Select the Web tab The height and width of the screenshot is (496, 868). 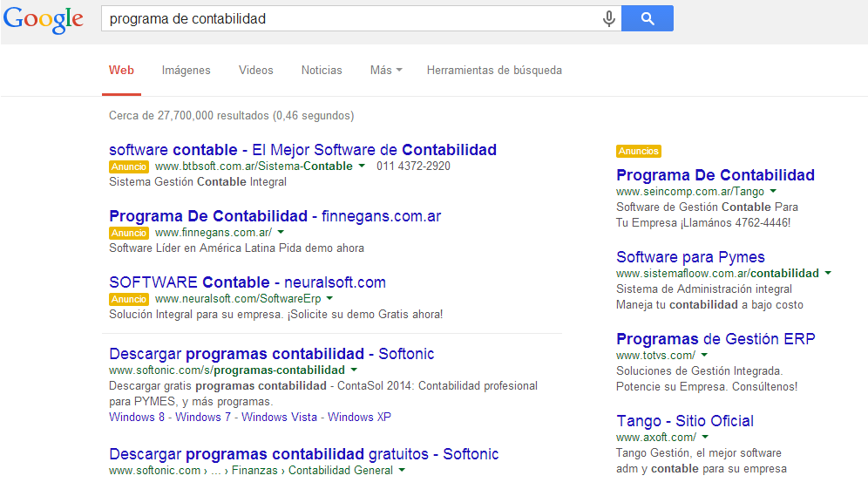click(121, 71)
